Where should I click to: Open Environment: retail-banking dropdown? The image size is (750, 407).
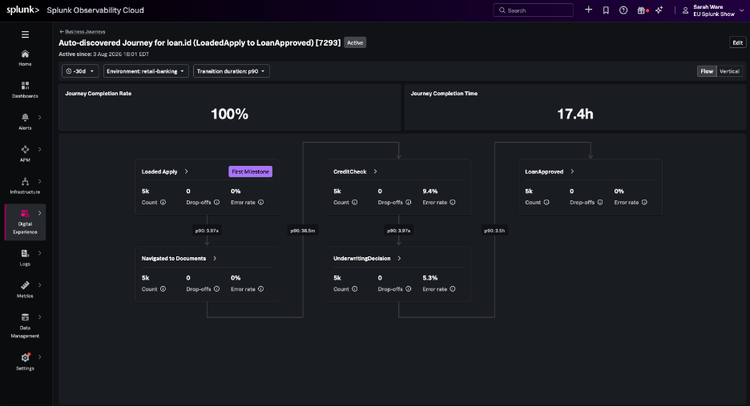tap(145, 71)
